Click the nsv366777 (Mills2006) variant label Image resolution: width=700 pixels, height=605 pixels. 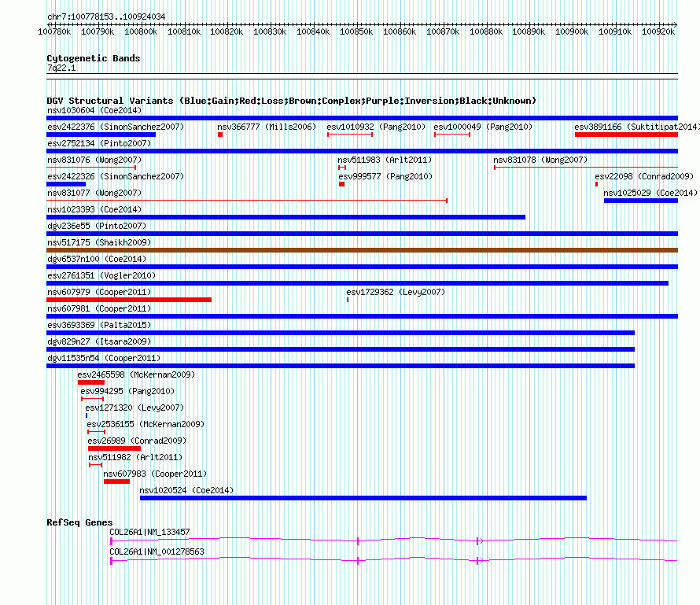coord(267,127)
